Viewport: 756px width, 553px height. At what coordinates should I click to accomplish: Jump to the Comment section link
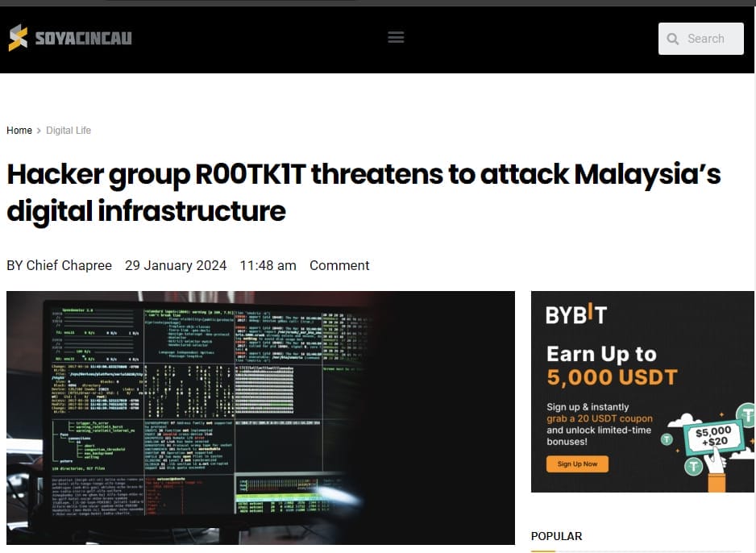[x=339, y=265]
